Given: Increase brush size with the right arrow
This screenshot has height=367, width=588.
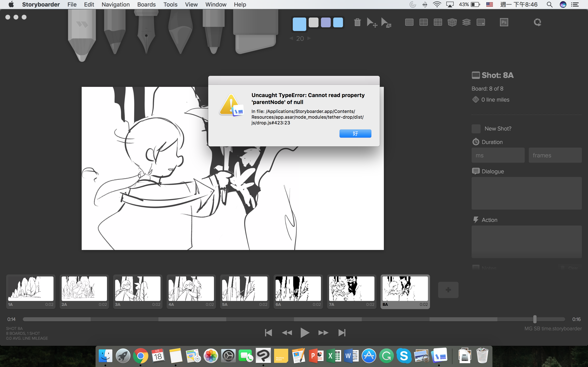Looking at the screenshot, I should (x=309, y=38).
